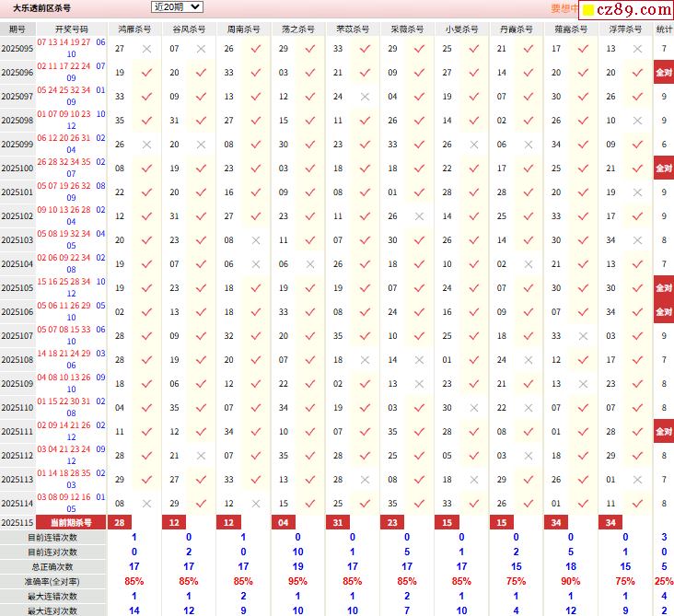Screen dimensions: 674x616
Task: Open the 近20期 period dropdown
Action: tap(177, 7)
